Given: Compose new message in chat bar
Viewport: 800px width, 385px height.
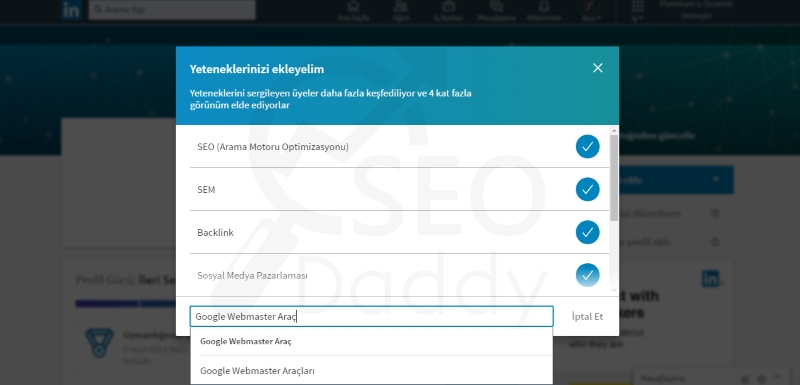Looking at the screenshot, I should [x=746, y=379].
